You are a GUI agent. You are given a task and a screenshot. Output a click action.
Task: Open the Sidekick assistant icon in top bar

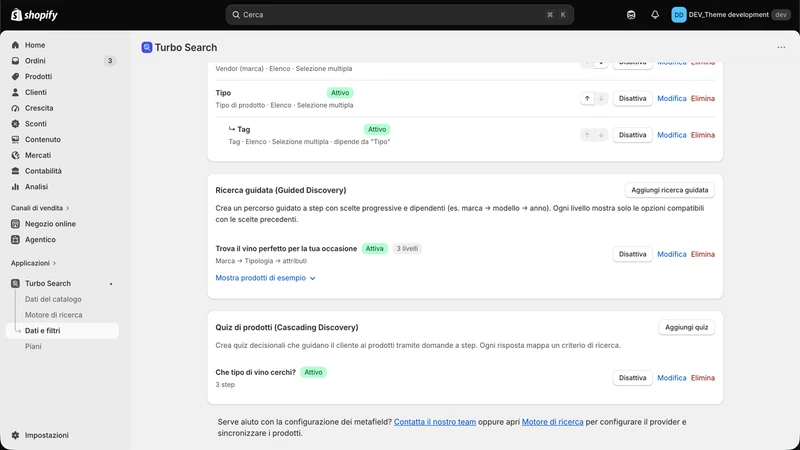(631, 15)
